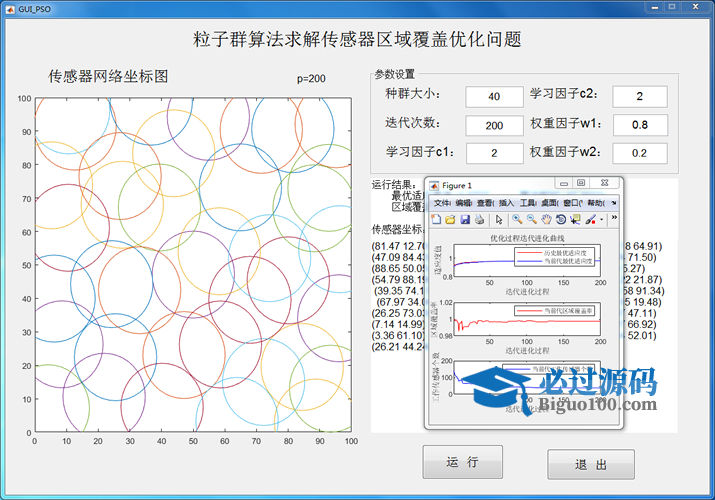Edit the 学习因子c1 input field
The image size is (715, 500).
point(494,153)
